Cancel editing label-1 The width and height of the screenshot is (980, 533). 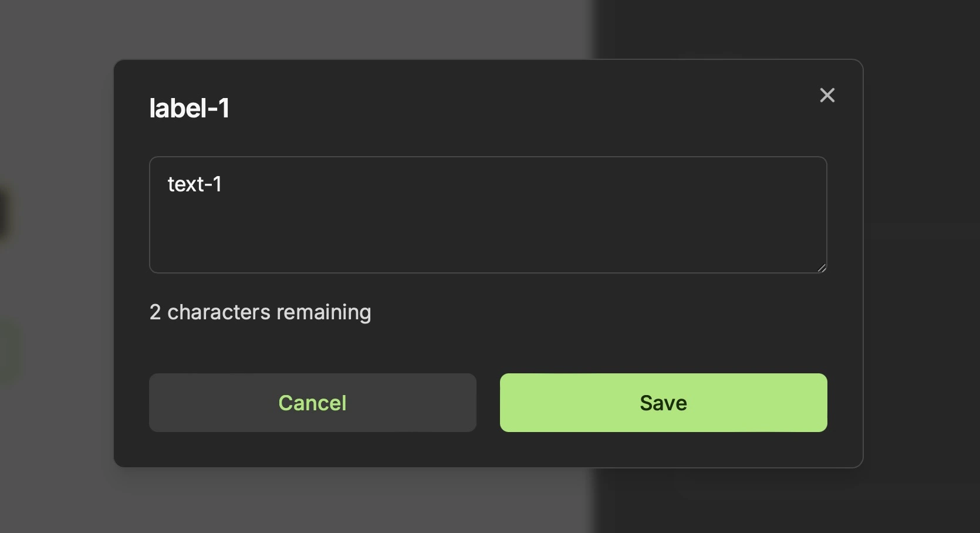coord(312,403)
